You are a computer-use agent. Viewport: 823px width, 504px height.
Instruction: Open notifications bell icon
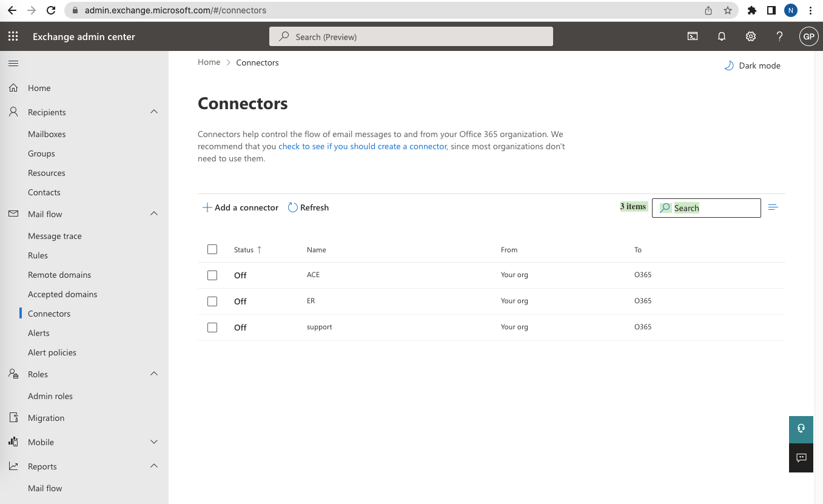coord(722,36)
